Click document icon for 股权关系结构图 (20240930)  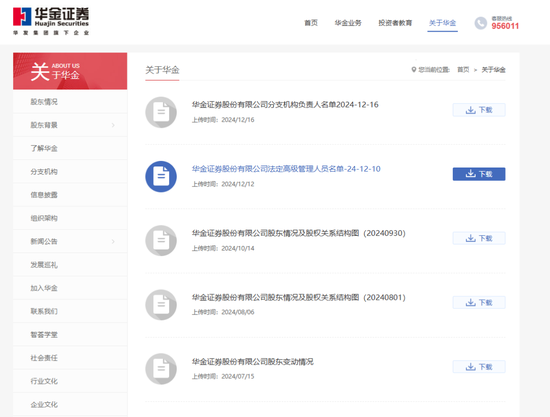pyautogui.click(x=161, y=241)
